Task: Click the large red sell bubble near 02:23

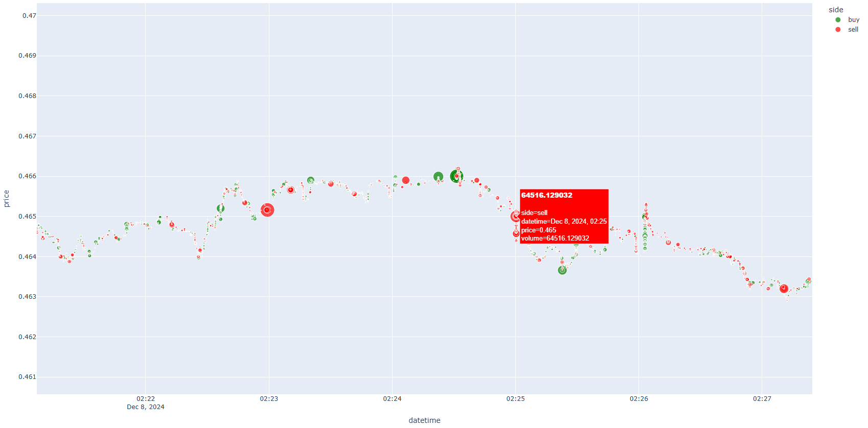Action: point(267,210)
